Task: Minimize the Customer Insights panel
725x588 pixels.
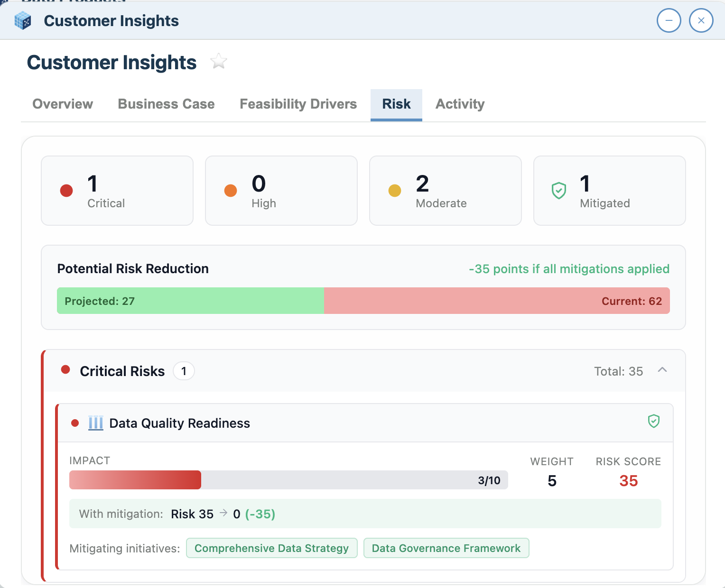Action: pos(669,21)
